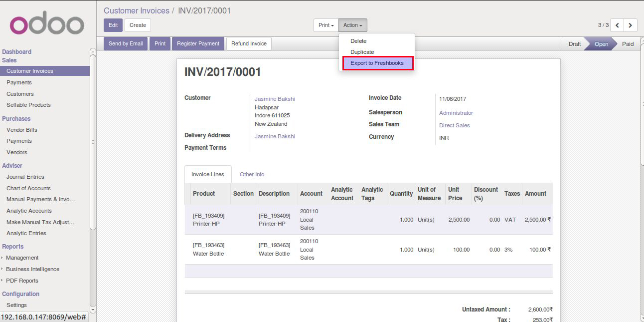The image size is (644, 322).
Task: Select the Printer-HP invoice line product
Action: (x=209, y=220)
